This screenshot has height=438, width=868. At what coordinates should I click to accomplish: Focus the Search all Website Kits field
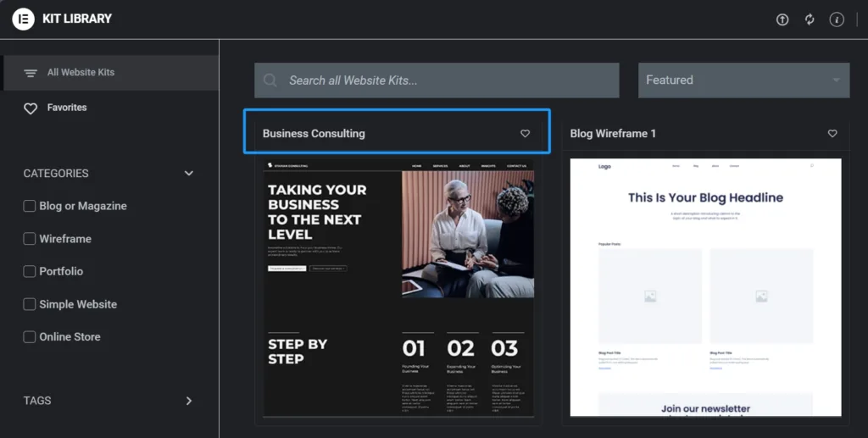tap(449, 80)
